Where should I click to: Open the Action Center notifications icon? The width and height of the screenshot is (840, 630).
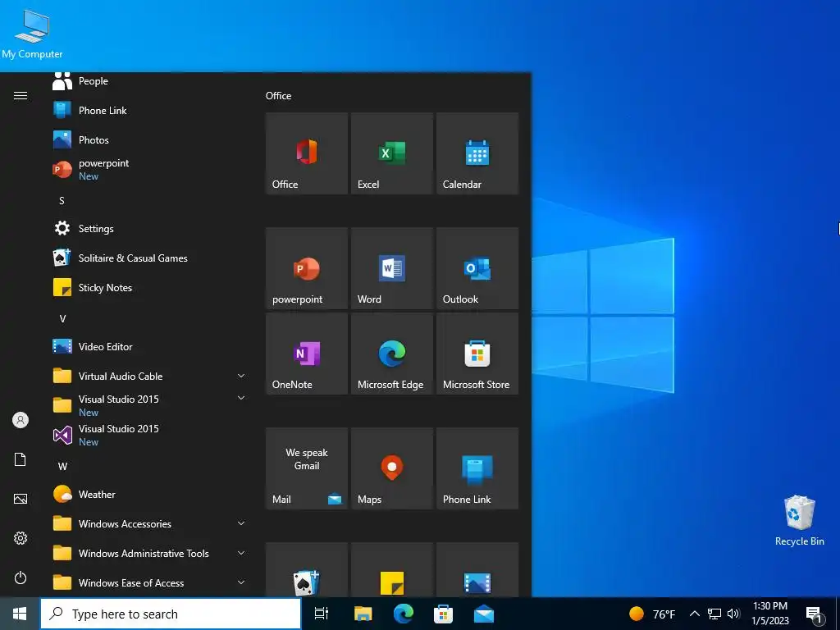click(815, 614)
